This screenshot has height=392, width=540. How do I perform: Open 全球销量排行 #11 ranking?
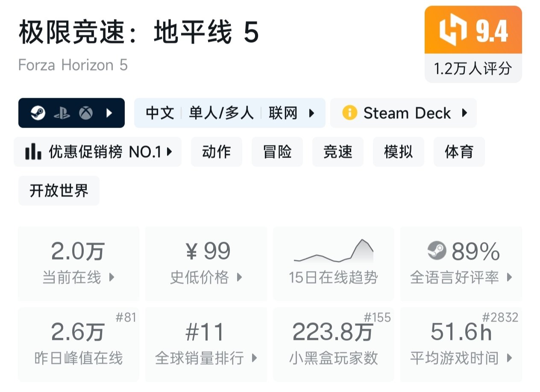(206, 344)
